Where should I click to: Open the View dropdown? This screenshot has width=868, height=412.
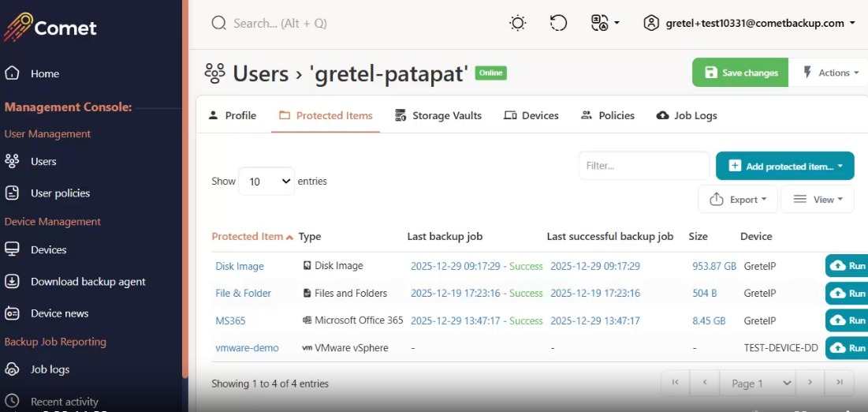[x=817, y=200]
